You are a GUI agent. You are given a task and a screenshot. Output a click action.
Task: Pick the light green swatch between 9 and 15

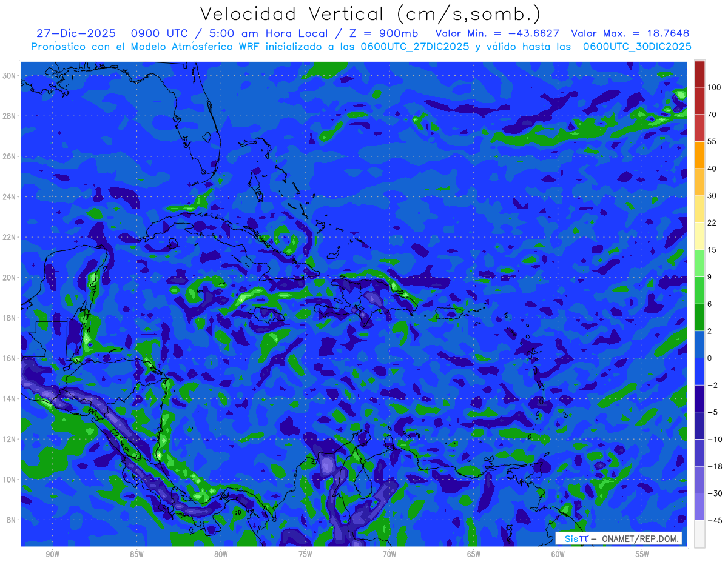tap(699, 263)
